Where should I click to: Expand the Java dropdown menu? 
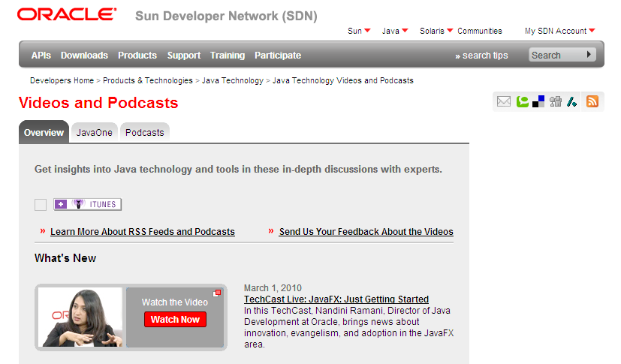pos(394,31)
